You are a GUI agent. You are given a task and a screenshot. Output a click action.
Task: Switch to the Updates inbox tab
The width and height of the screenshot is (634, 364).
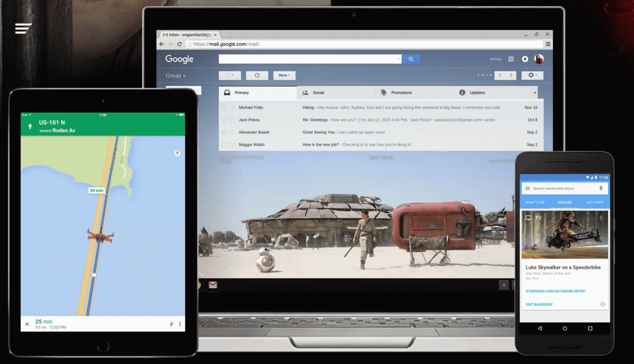[493, 93]
